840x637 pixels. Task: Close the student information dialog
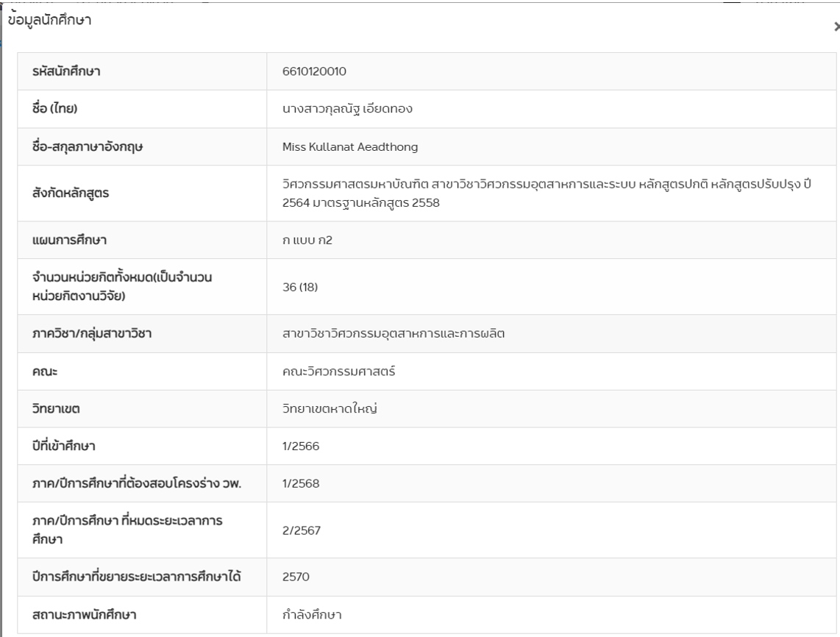835,26
